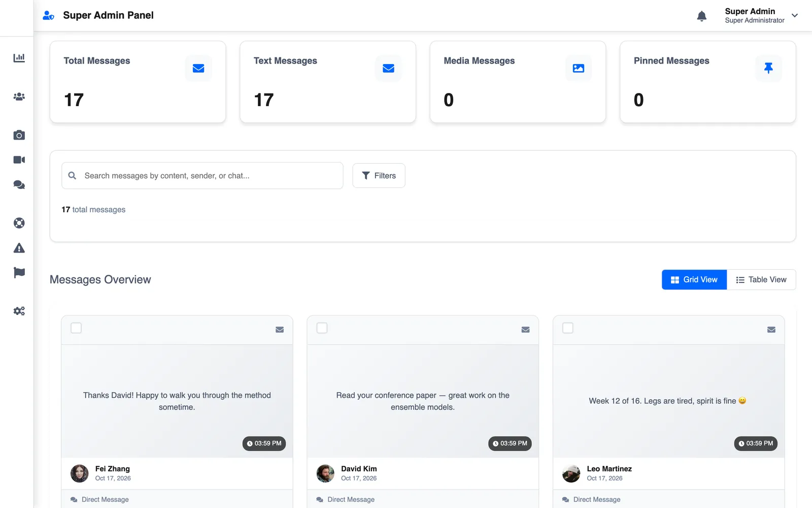Click the Total Messages envelope icon
The height and width of the screenshot is (508, 812).
coord(198,68)
